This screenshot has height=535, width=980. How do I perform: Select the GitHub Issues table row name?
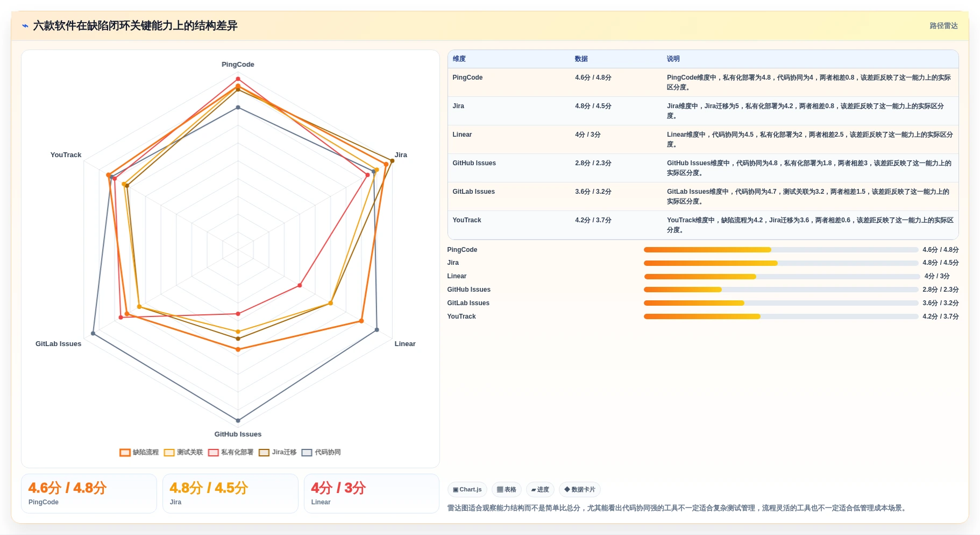point(474,163)
